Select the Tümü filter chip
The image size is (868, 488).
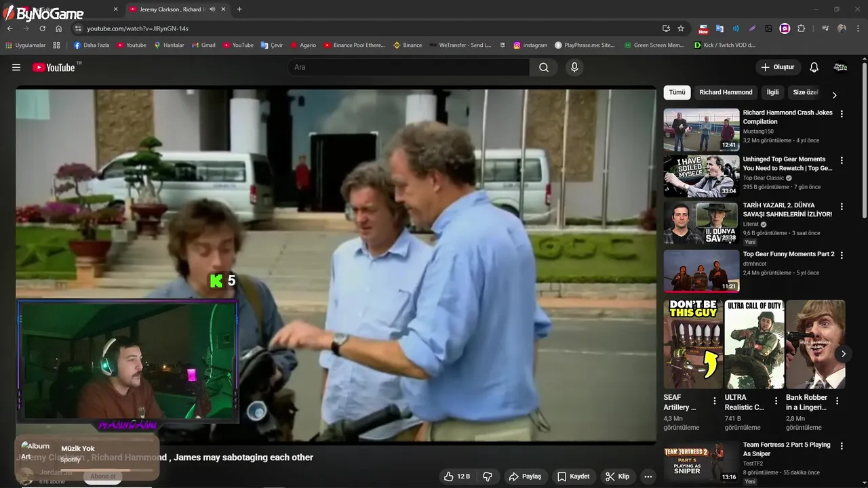tap(677, 92)
